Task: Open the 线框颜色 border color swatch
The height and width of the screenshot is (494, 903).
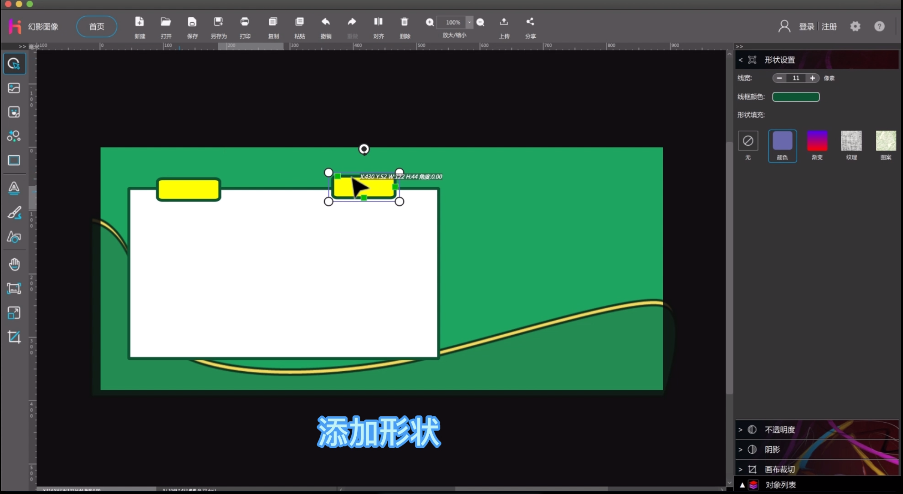Action: tap(796, 97)
